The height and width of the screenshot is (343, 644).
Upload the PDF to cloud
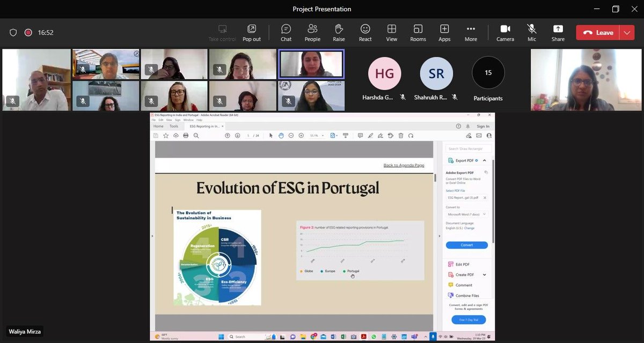pyautogui.click(x=175, y=136)
